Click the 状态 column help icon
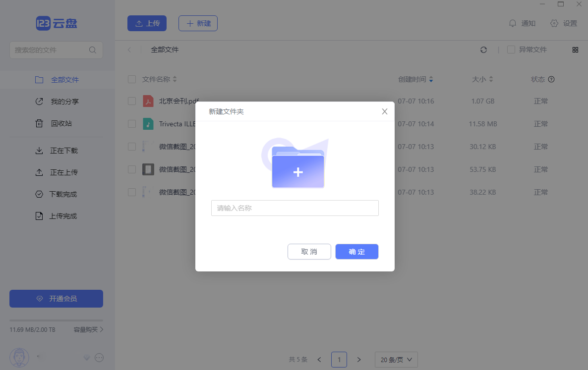588x370 pixels. pos(551,79)
